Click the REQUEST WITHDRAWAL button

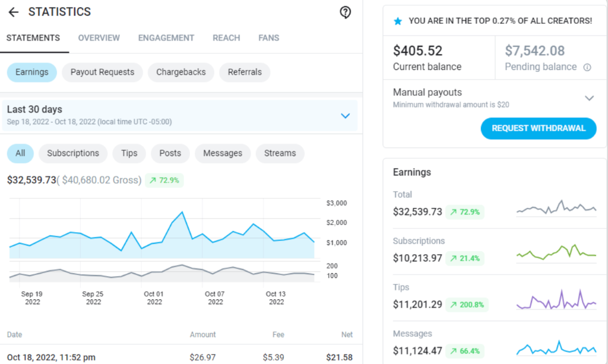coord(538,128)
